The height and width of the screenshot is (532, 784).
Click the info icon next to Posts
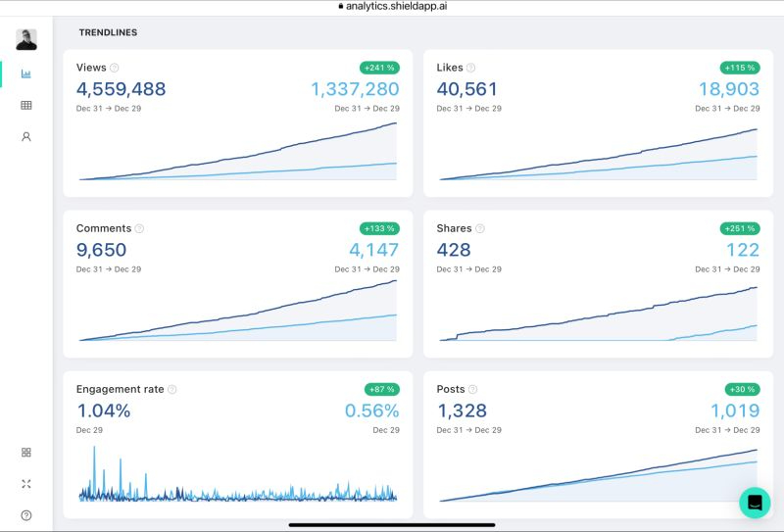point(472,390)
